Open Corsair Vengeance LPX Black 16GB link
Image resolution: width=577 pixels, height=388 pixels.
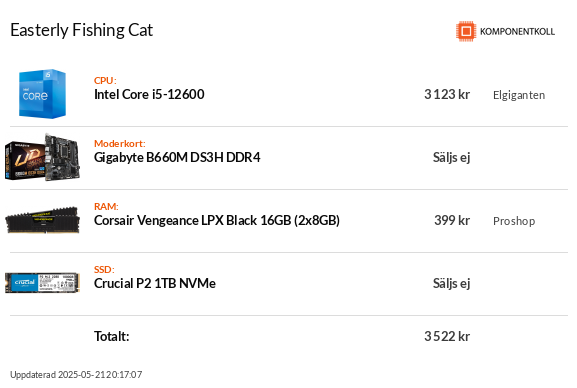coord(217,220)
